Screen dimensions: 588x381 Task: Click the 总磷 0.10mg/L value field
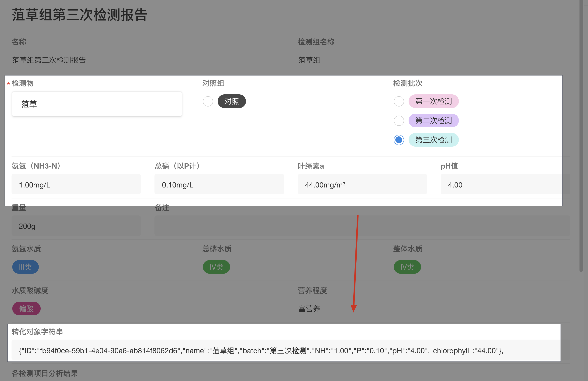point(219,184)
